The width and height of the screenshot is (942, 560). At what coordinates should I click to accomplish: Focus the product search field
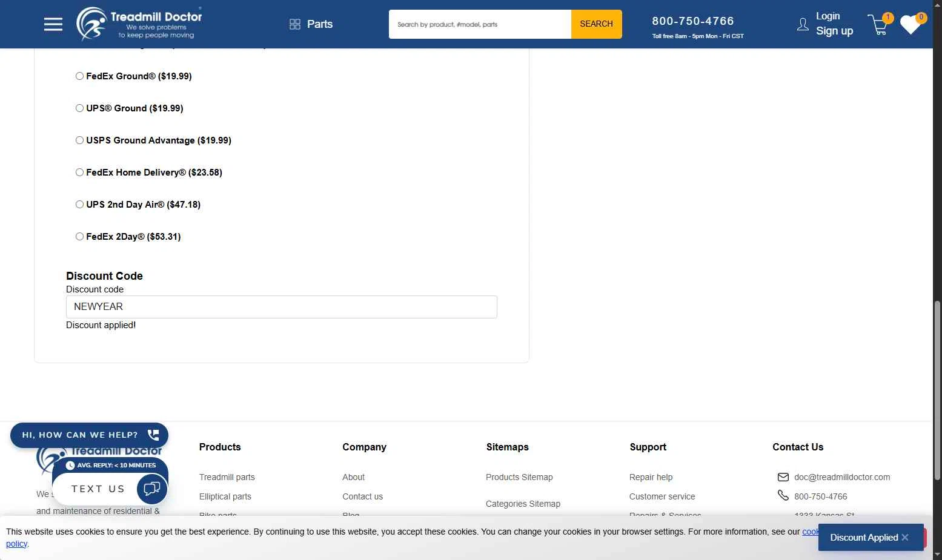pyautogui.click(x=480, y=24)
